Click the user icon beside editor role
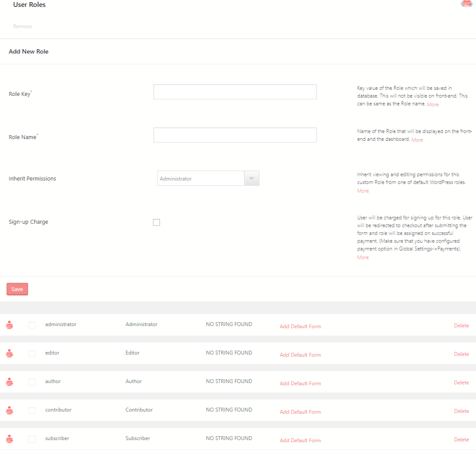This screenshot has width=476, height=450. [9, 353]
